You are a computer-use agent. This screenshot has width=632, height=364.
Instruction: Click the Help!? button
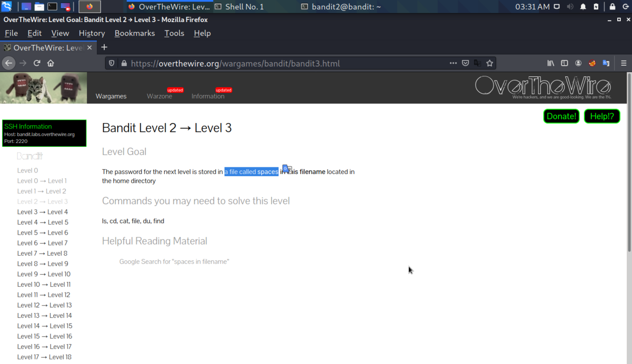pos(602,116)
